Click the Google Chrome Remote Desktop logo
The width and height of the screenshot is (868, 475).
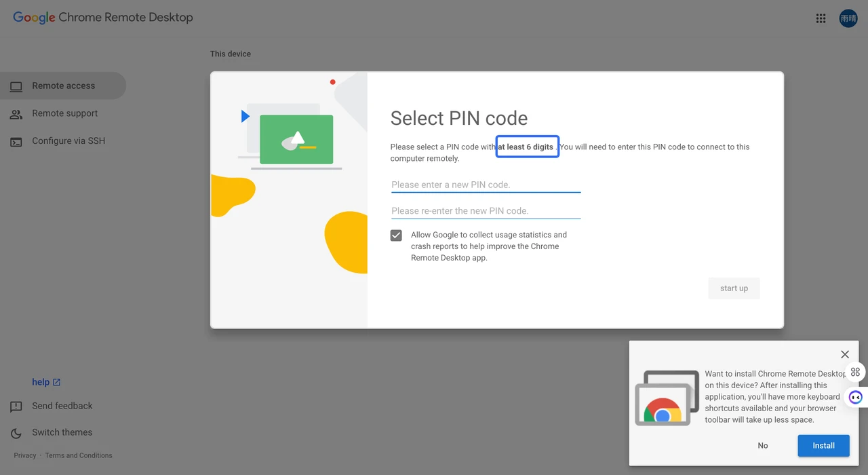(103, 18)
